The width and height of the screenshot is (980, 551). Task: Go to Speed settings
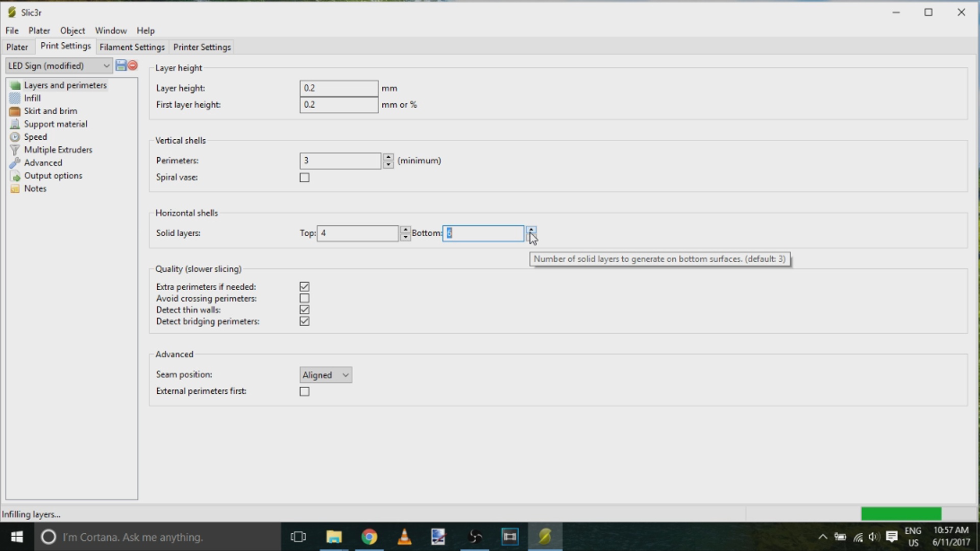[35, 137]
